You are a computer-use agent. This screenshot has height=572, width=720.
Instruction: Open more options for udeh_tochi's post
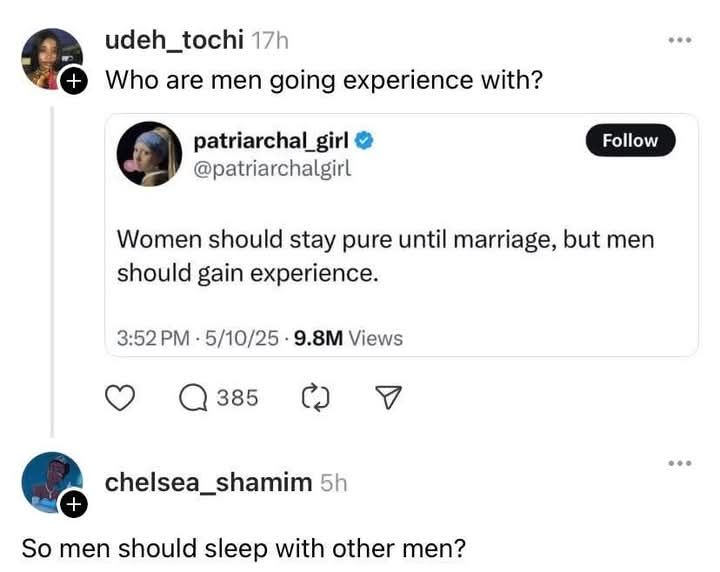pyautogui.click(x=680, y=40)
